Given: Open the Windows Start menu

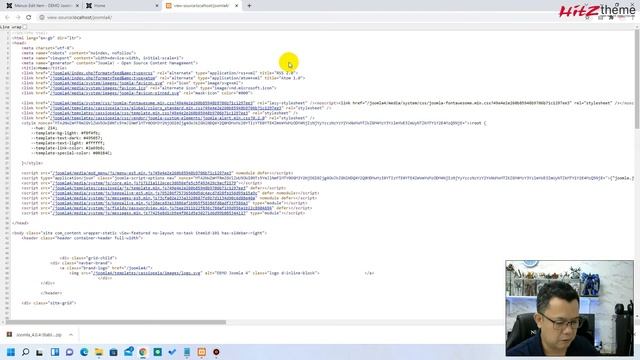Looking at the screenshot, I should (11, 352).
